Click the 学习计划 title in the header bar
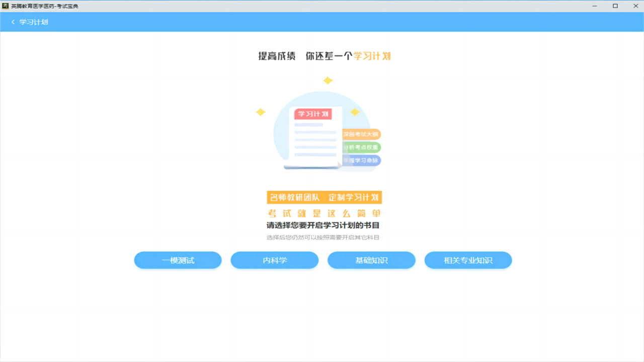 point(33,22)
